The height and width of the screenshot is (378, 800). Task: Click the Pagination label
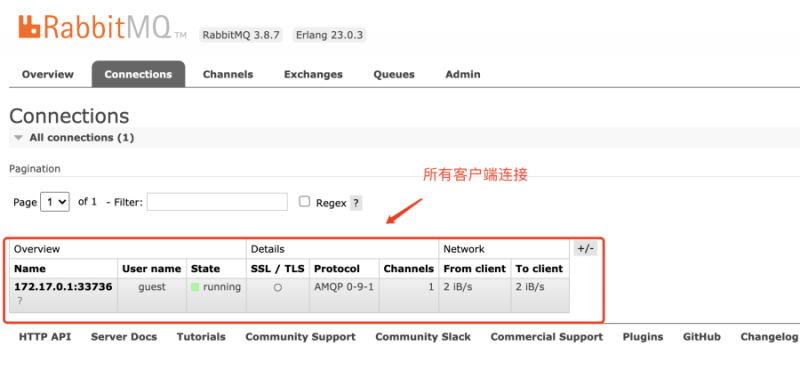[35, 169]
